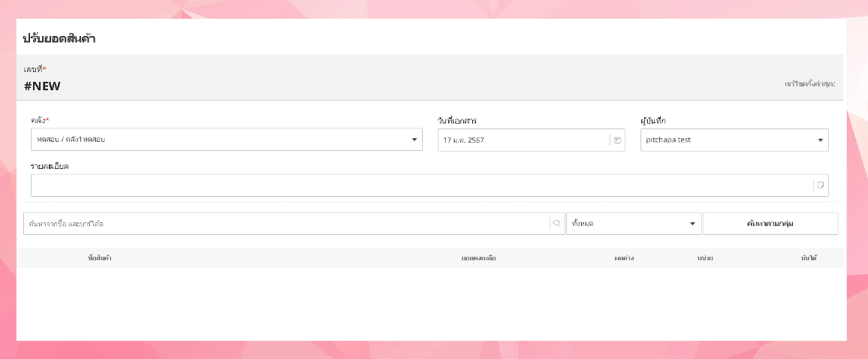Expand the ทั้งหมด filter dropdown

click(692, 224)
